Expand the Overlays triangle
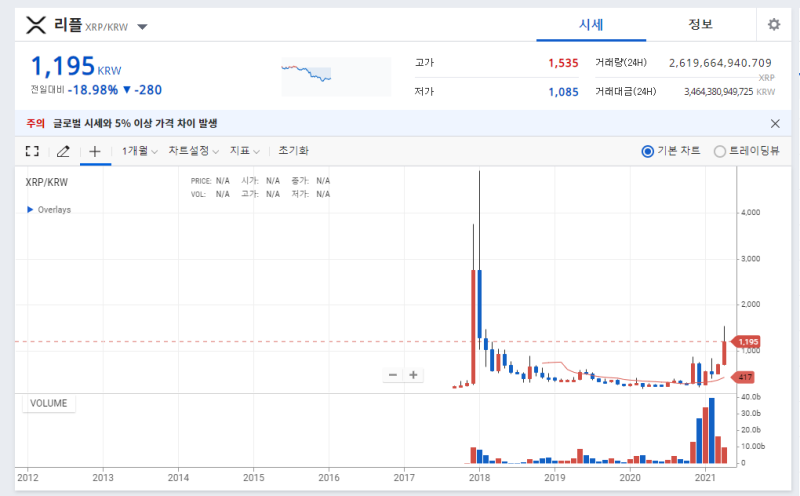The width and height of the screenshot is (800, 496). click(30, 209)
